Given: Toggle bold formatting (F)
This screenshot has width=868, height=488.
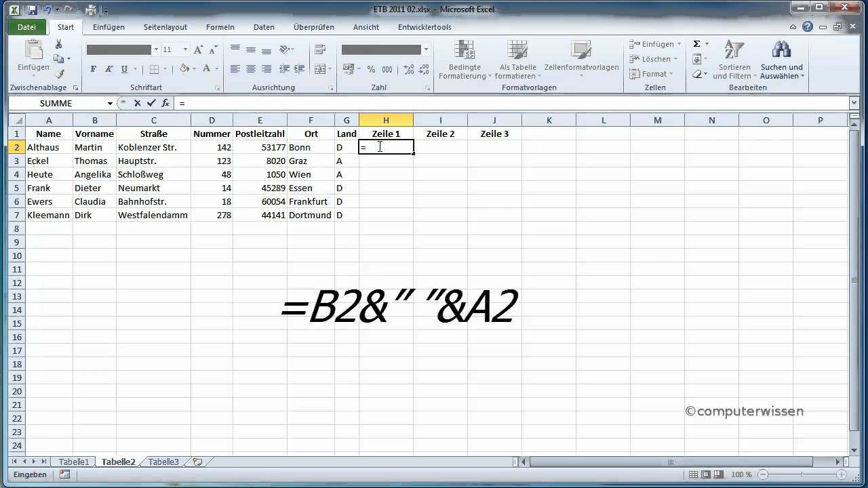Looking at the screenshot, I should (x=93, y=69).
